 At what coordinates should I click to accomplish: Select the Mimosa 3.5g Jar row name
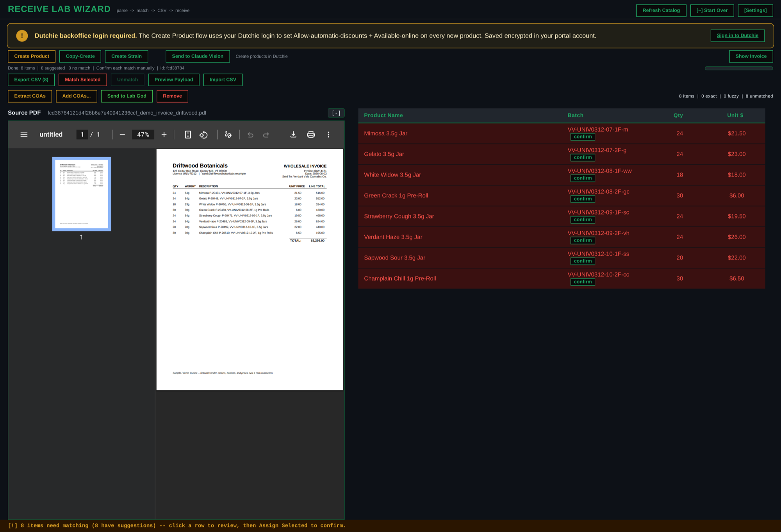pos(385,133)
